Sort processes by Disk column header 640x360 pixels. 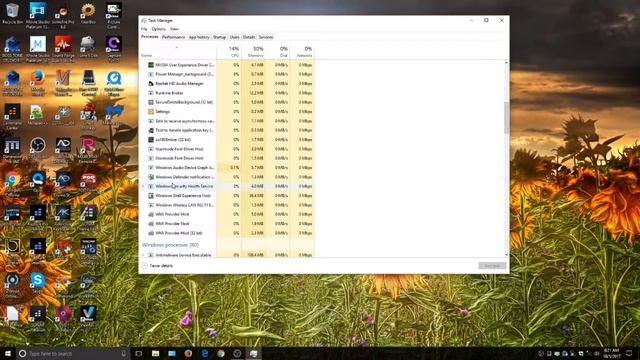[x=278, y=52]
